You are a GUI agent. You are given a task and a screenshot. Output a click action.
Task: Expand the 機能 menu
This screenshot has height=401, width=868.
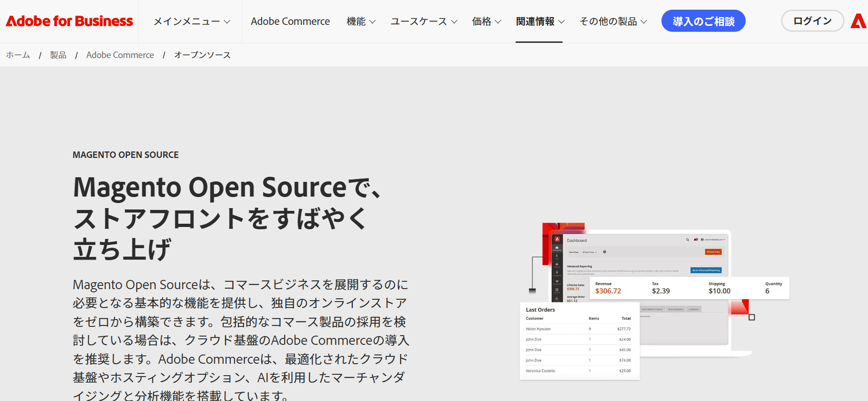(x=361, y=21)
